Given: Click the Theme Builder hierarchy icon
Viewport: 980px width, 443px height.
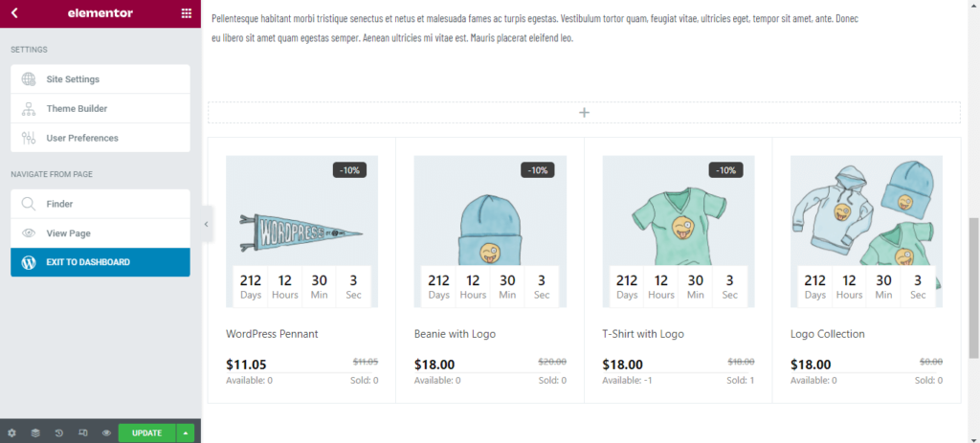Looking at the screenshot, I should coord(28,109).
